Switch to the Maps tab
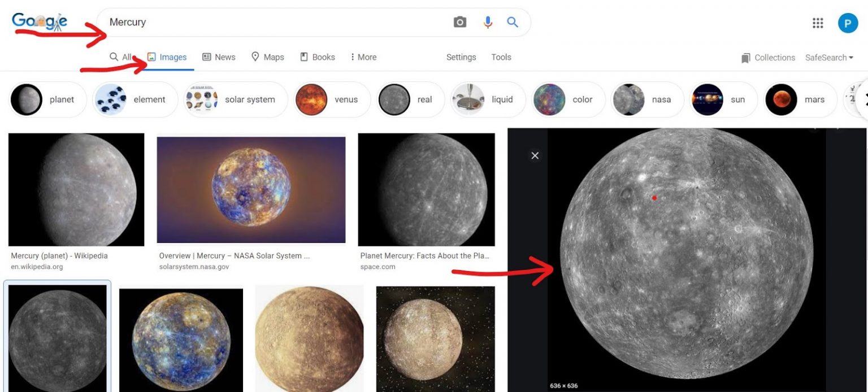The width and height of the screenshot is (868, 392). tap(268, 57)
